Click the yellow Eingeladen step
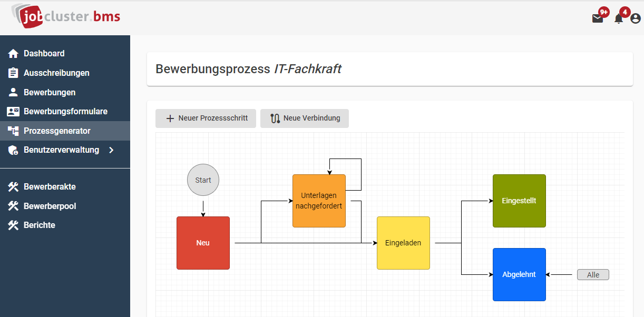The width and height of the screenshot is (644, 317). pos(403,243)
